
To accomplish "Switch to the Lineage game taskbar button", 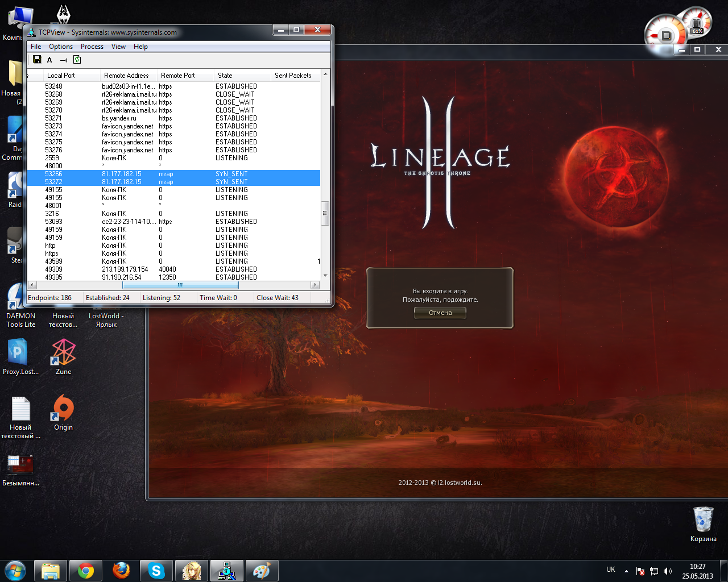I will click(192, 571).
